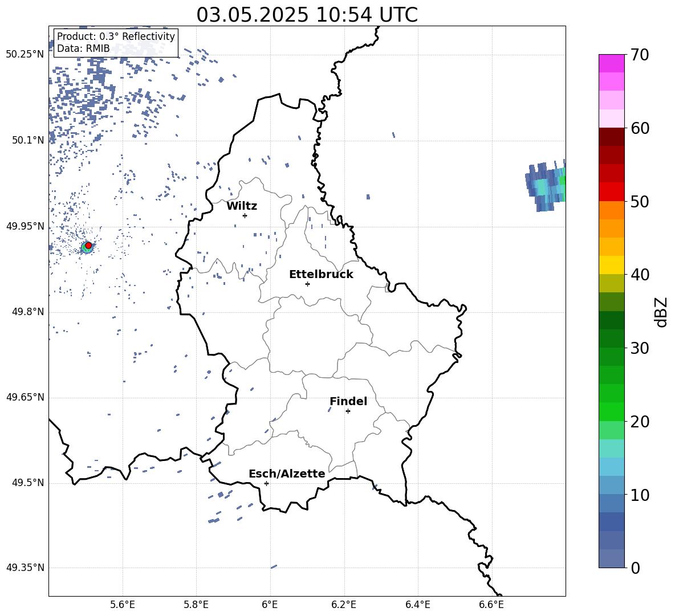Click the 49.95°N latitude label
Screen dimensions: 675x616
click(x=25, y=226)
